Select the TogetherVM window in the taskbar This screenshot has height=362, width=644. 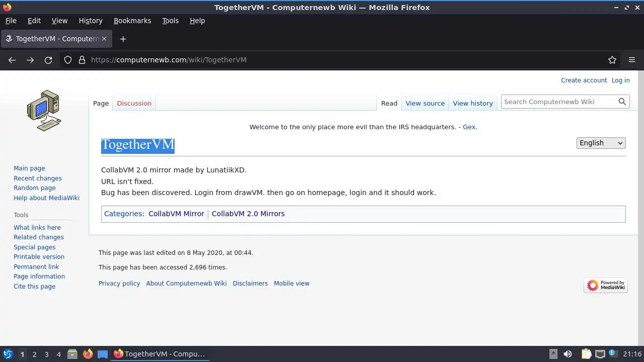click(x=159, y=354)
